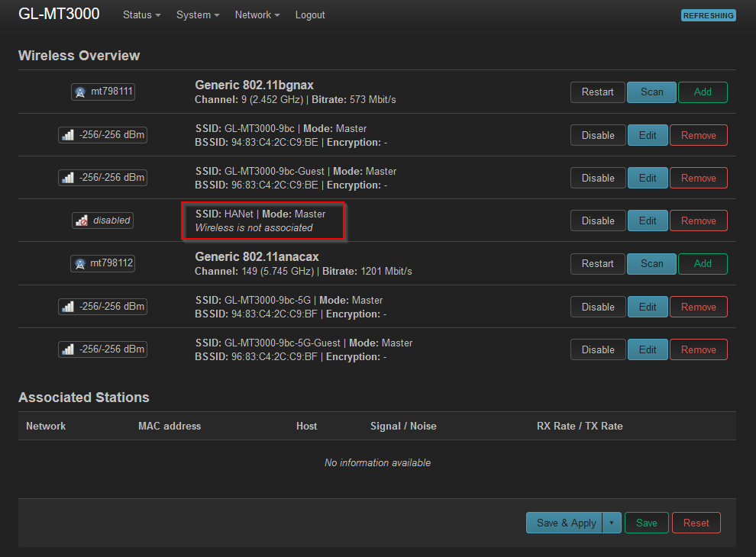Image resolution: width=756 pixels, height=557 pixels.
Task: Click signal badge for GL-MT3000-9bc-5G network
Action: (x=103, y=307)
